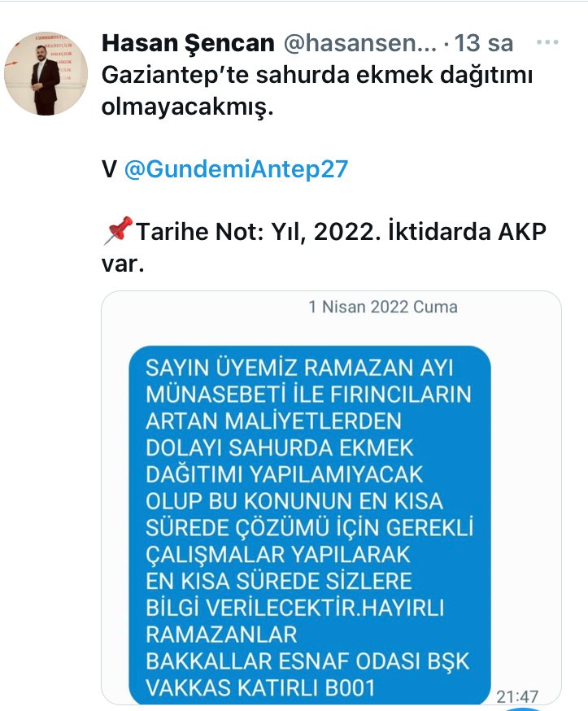The image size is (588, 711).
Task: Click the VAKKAS KATIRLI B001 signature line
Action: pos(260,688)
